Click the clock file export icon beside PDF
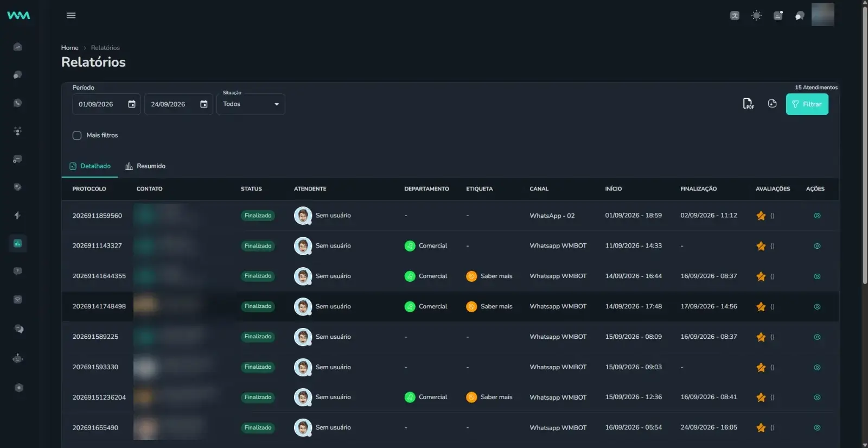 coord(772,103)
